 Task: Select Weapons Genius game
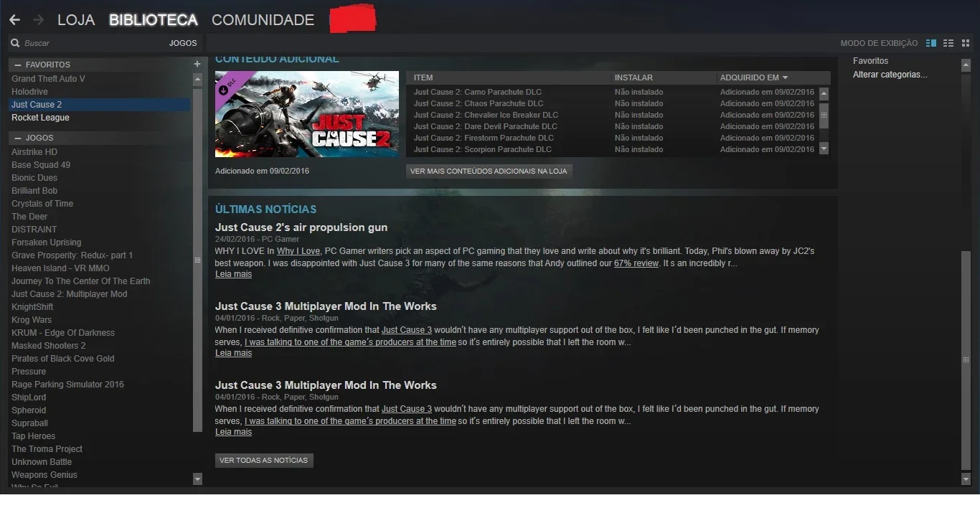44,475
